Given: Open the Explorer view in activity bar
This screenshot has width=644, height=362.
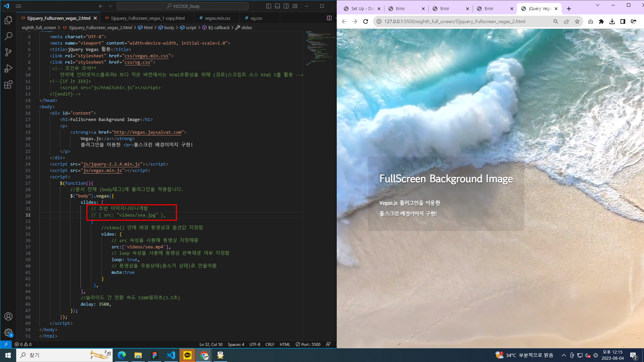Looking at the screenshot, I should point(8,20).
